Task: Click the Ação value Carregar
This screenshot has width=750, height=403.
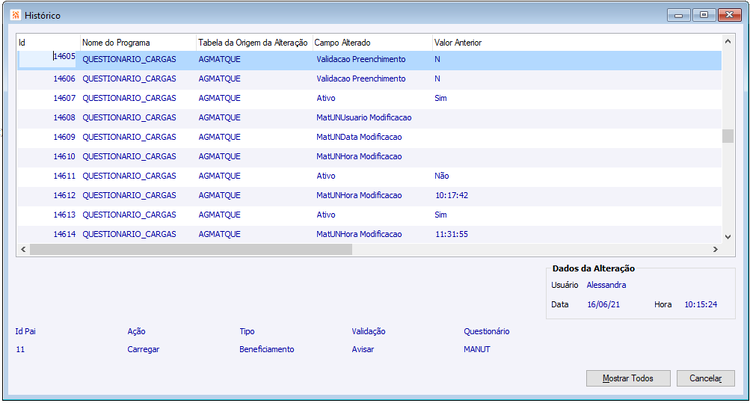Action: tap(143, 349)
